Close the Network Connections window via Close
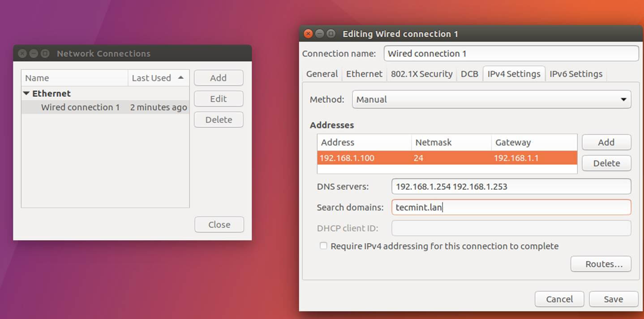Image resolution: width=644 pixels, height=319 pixels. pyautogui.click(x=219, y=225)
